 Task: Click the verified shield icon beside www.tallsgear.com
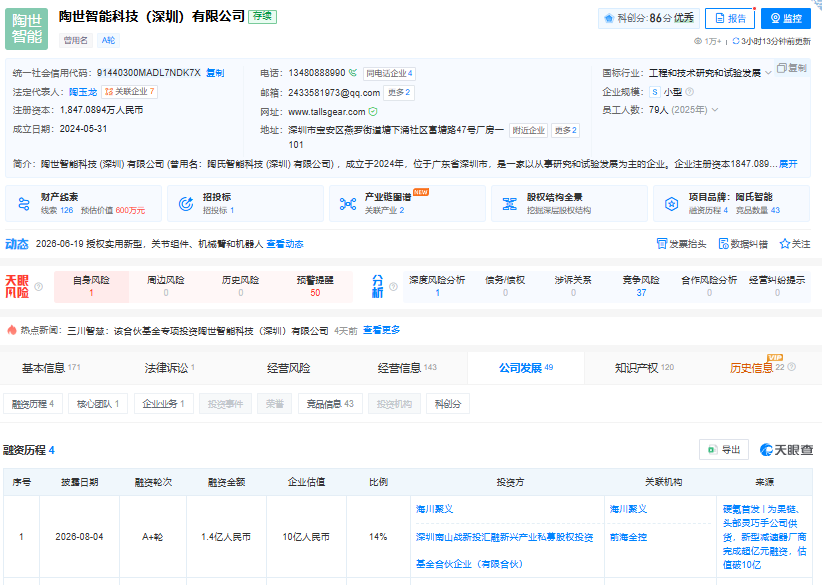373,112
